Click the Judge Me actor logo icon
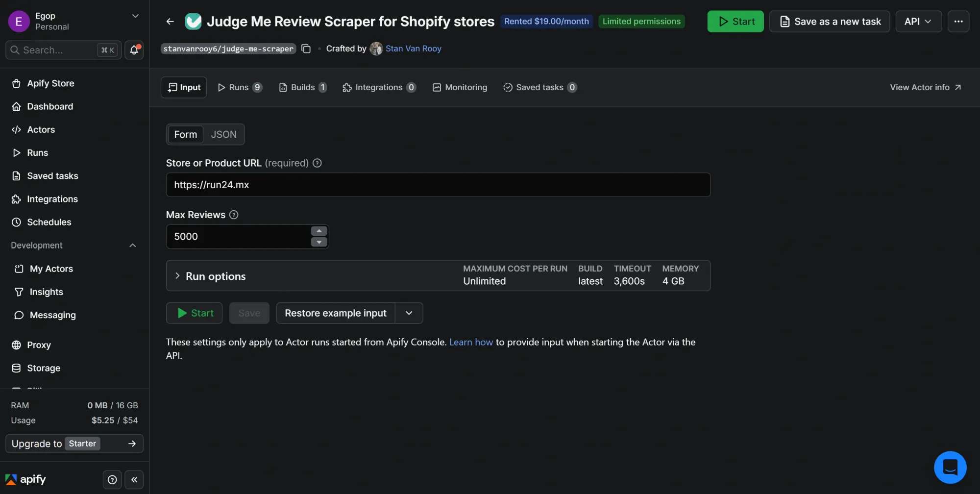The image size is (980, 494). tap(193, 22)
